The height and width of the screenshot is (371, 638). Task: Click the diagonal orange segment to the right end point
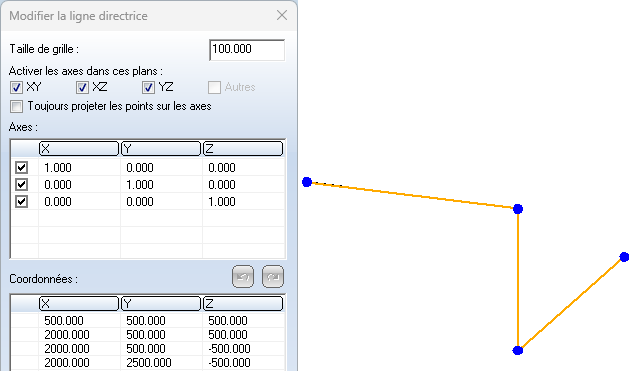(x=571, y=303)
